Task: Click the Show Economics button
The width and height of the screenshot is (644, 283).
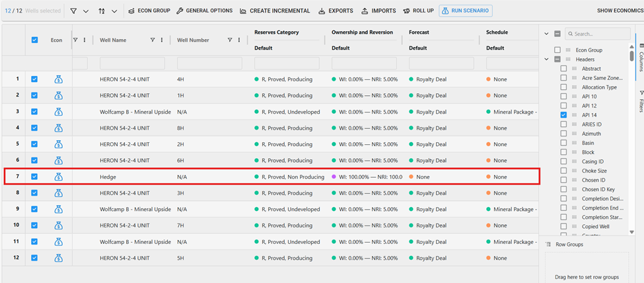Action: coord(620,11)
